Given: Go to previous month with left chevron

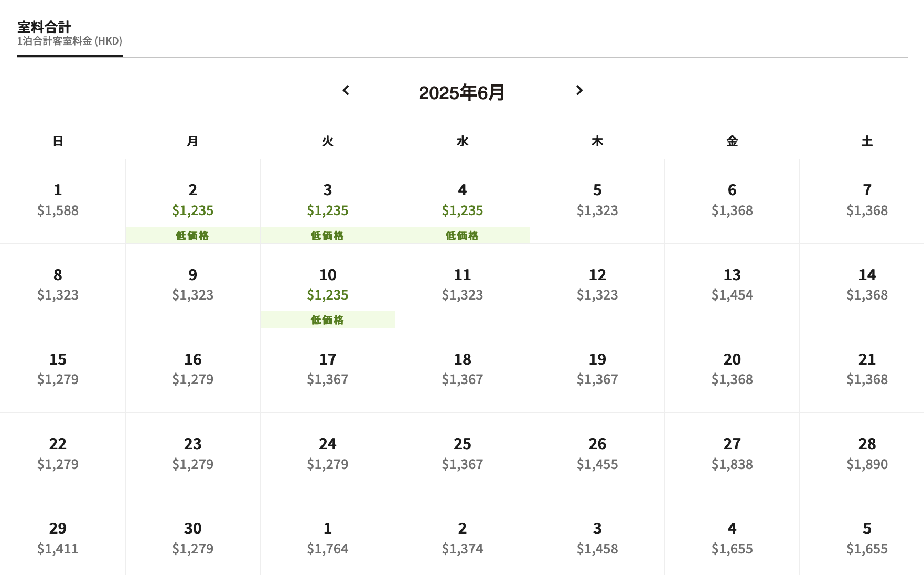Looking at the screenshot, I should (346, 90).
